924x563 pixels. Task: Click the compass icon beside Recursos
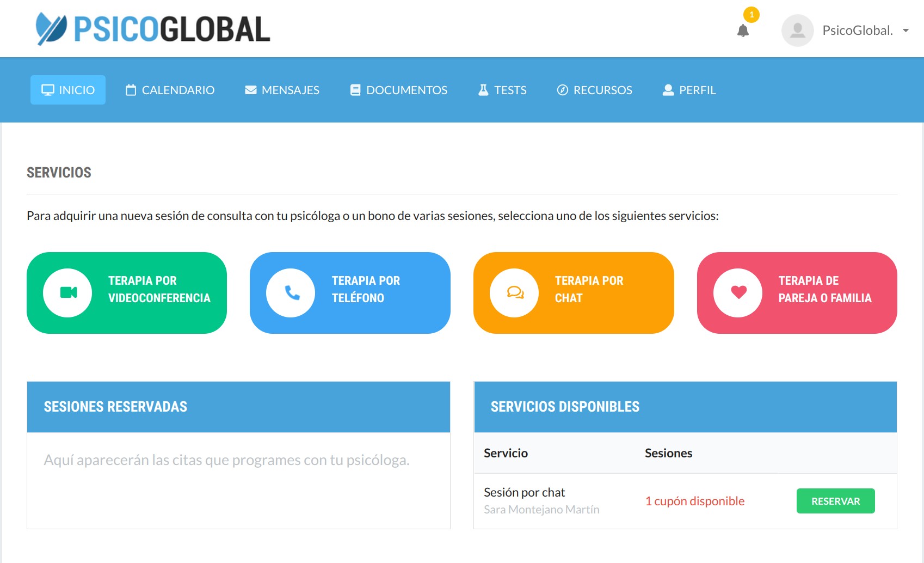[x=563, y=90]
